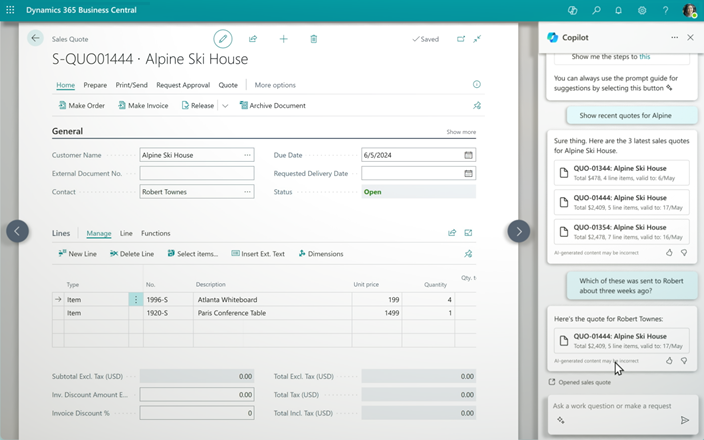Screen dimensions: 704x440
Task: Open the prompt guide sparkle in the Copilot input
Action: [561, 420]
